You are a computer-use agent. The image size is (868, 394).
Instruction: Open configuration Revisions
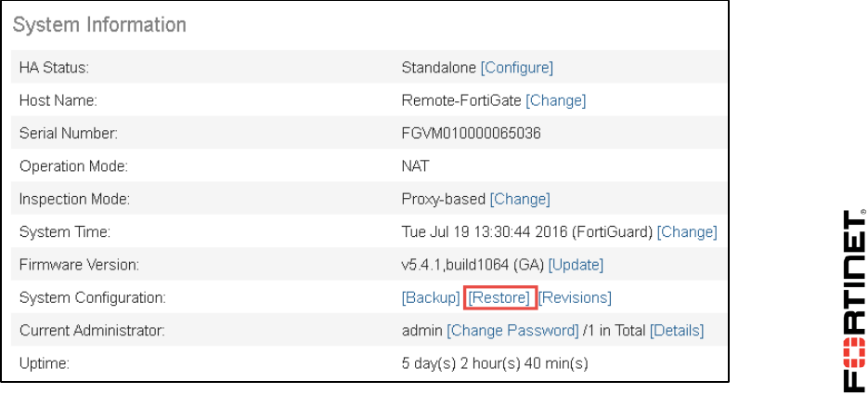coord(575,297)
